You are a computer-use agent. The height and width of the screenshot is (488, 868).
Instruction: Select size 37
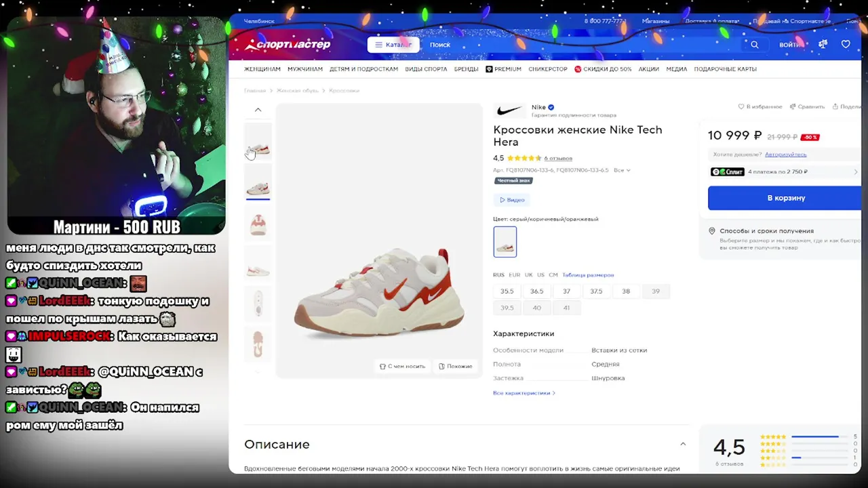pyautogui.click(x=566, y=291)
